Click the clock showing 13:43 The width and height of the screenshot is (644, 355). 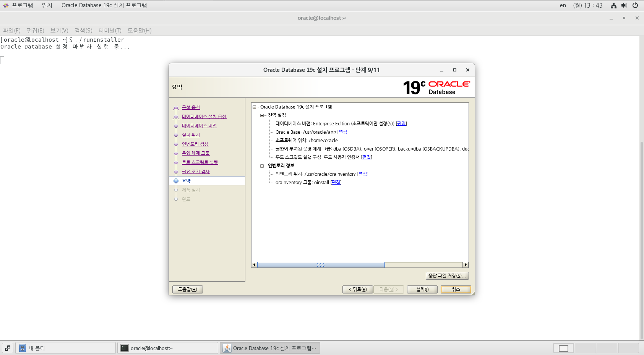588,5
